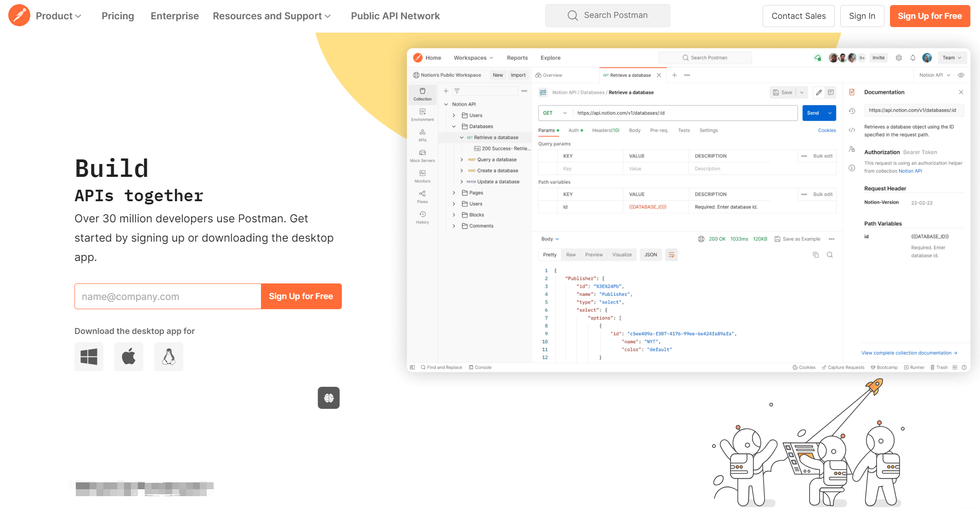Expand the Blocks folder in collection tree
This screenshot has height=509, width=980.
[454, 215]
